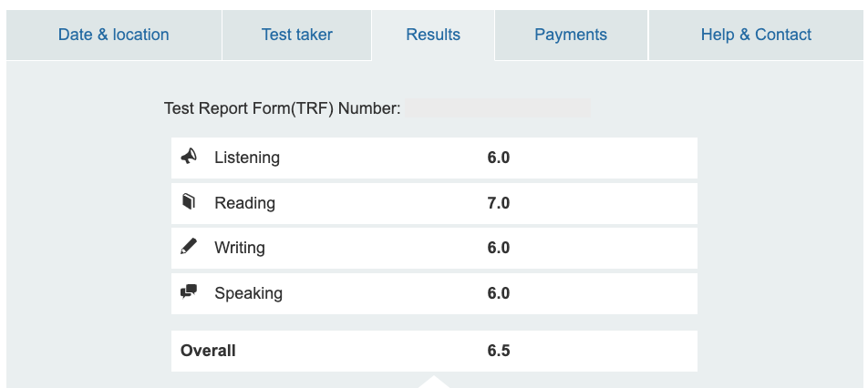Go to the Payments tab
868x388 pixels.
pyautogui.click(x=571, y=35)
